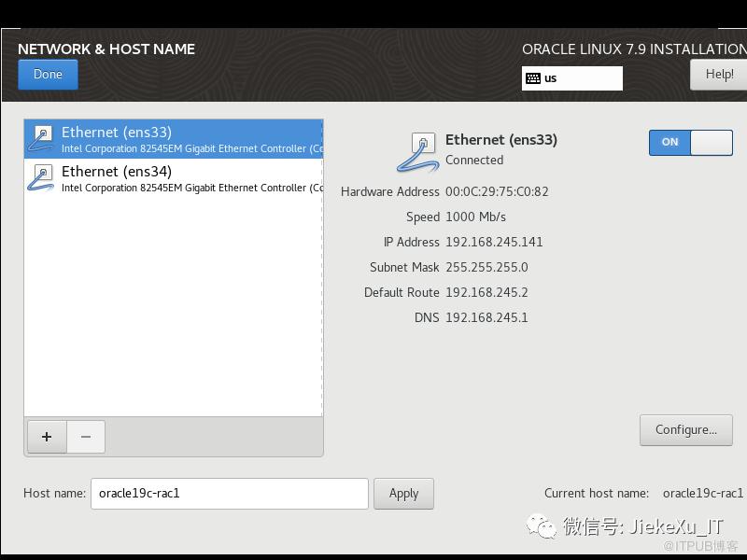Apply the entered host name
The height and width of the screenshot is (560, 747).
(x=403, y=494)
